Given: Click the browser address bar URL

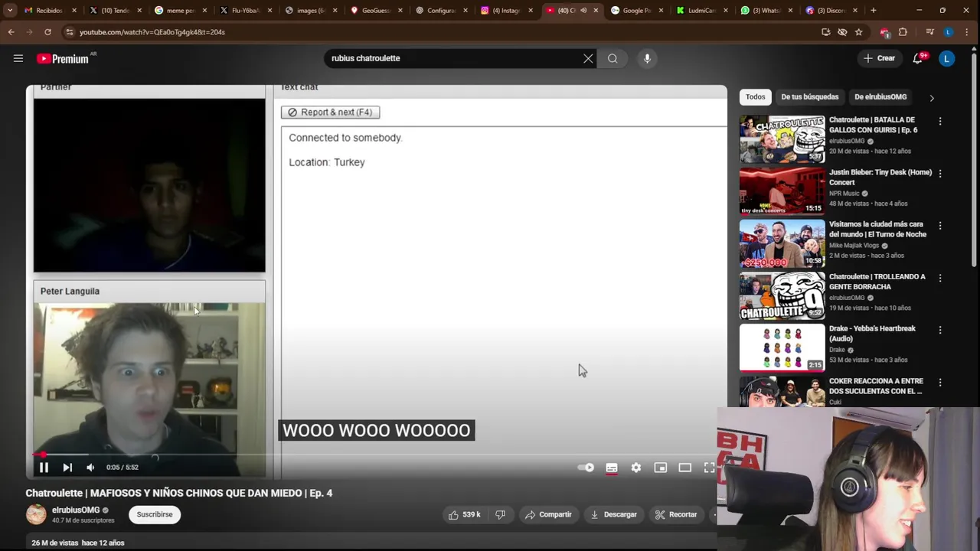Looking at the screenshot, I should (152, 32).
